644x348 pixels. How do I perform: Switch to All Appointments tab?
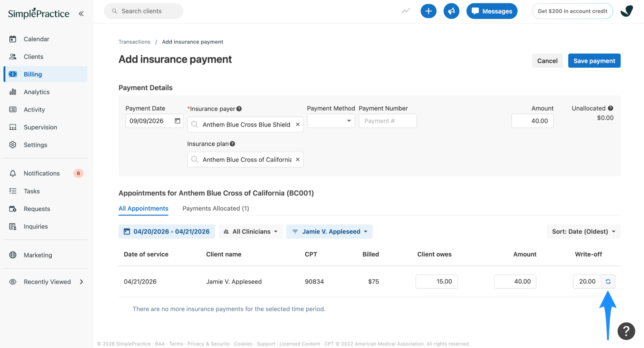click(143, 208)
